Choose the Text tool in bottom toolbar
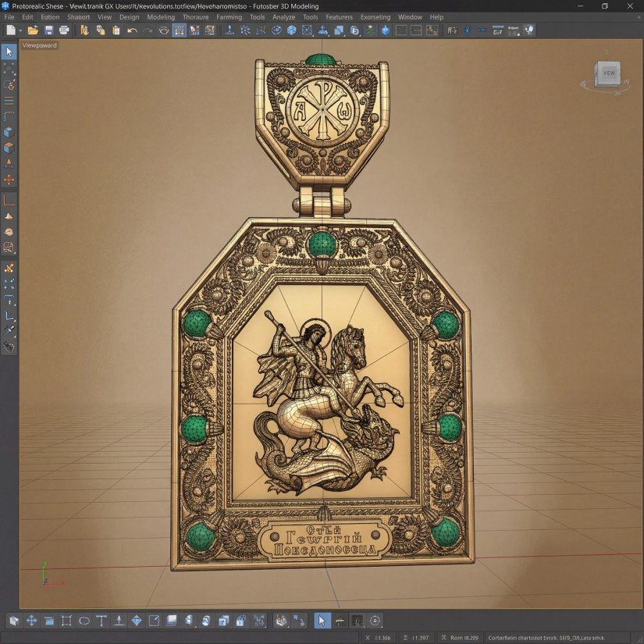Screen dimensions: 644x644 tap(101, 620)
